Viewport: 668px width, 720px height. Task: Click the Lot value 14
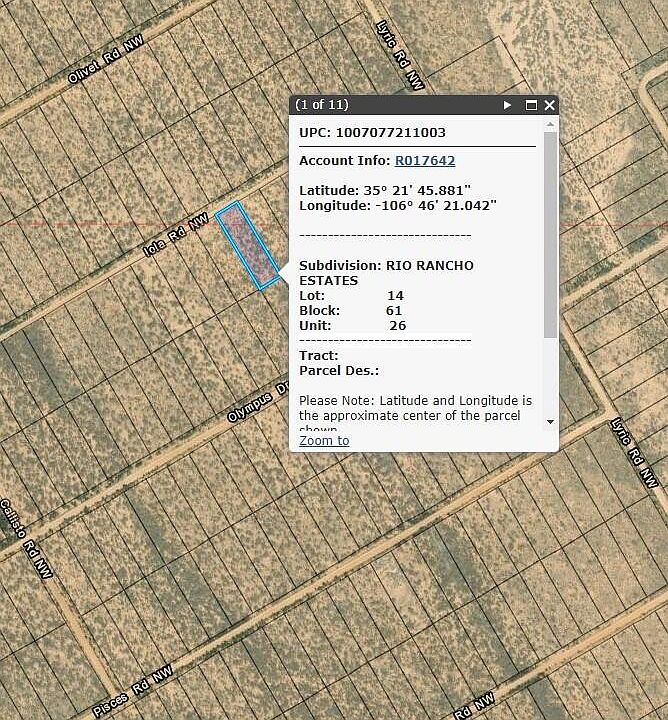click(395, 295)
